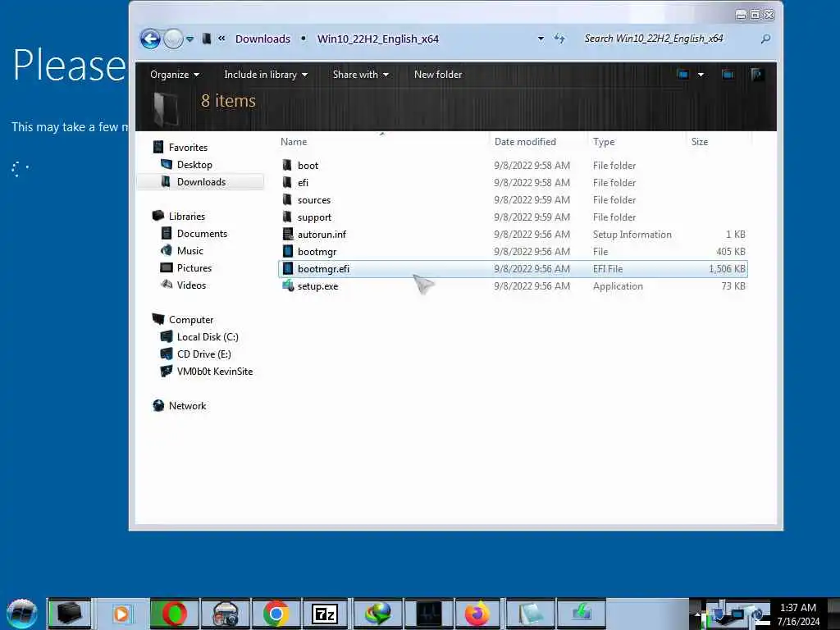Viewport: 840px width, 630px height.
Task: Open Opera from the taskbar
Action: [174, 614]
